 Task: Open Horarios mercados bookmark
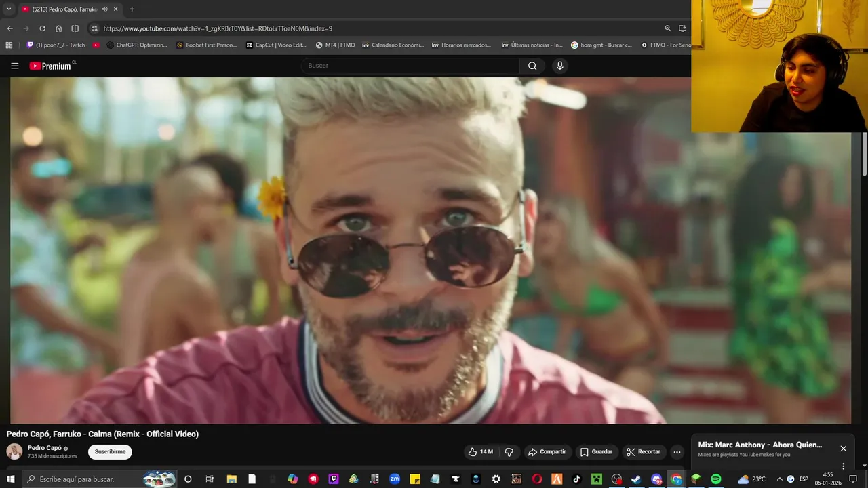pyautogui.click(x=461, y=45)
